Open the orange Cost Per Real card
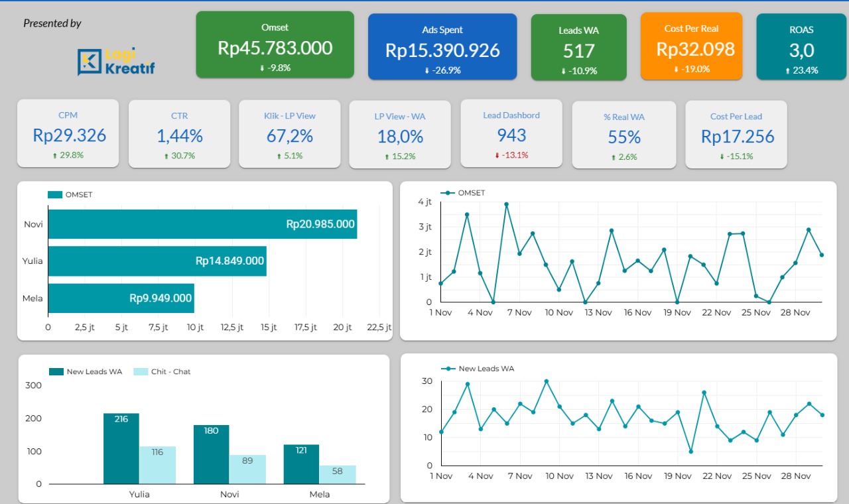849x504 pixels. tap(691, 46)
